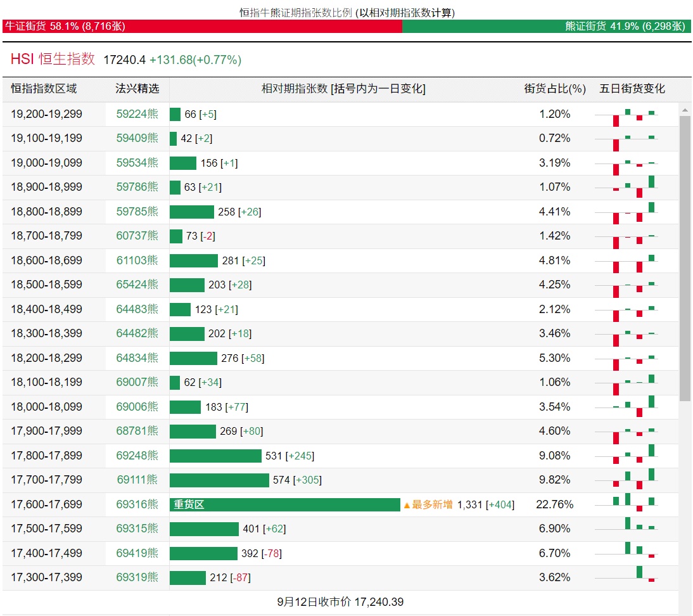Click the orange 最多新增 triangle marker
Viewport: 693px width, 616px height.
407,505
